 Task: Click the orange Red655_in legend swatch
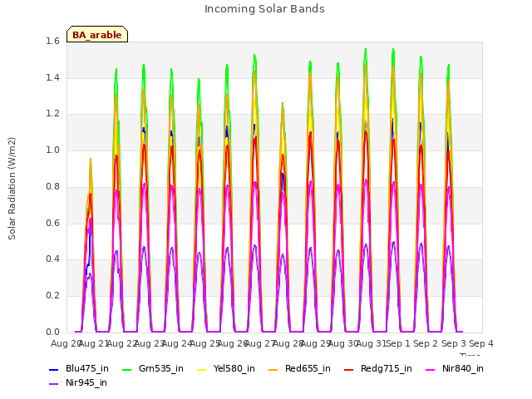click(x=273, y=369)
